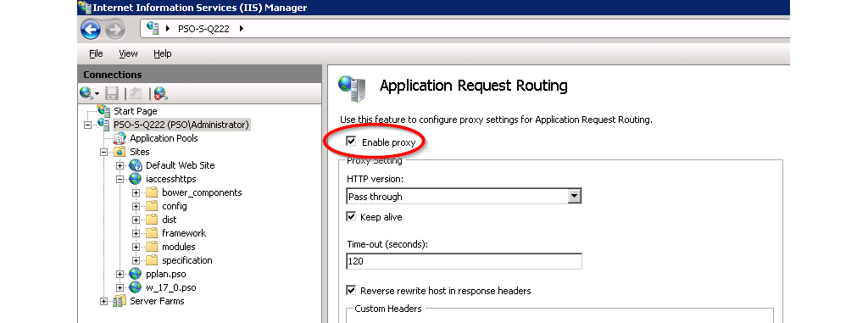Collapse the iaccesshttps site node
This screenshot has height=323, width=868.
pyautogui.click(x=120, y=179)
